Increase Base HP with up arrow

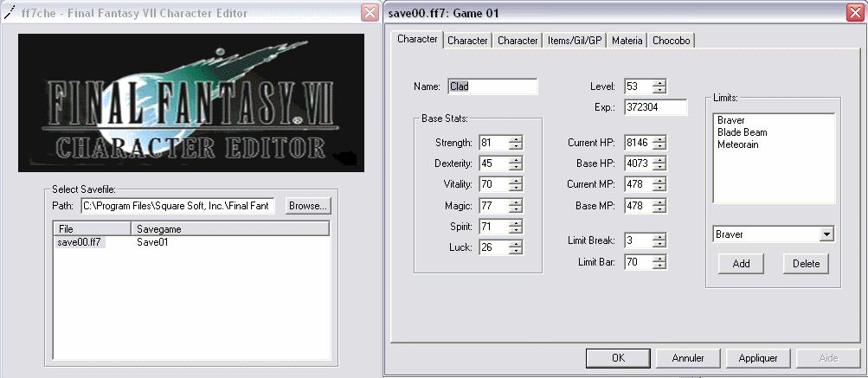pyautogui.click(x=659, y=160)
